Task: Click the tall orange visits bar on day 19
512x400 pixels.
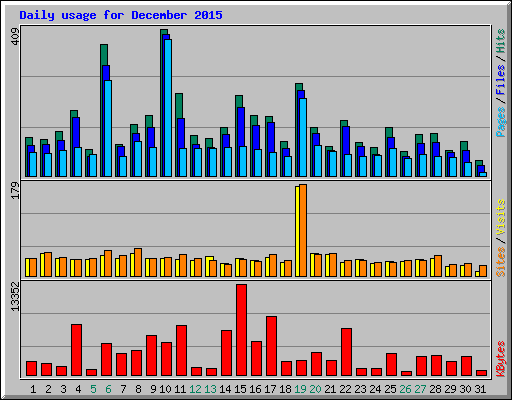Action: pos(303,230)
